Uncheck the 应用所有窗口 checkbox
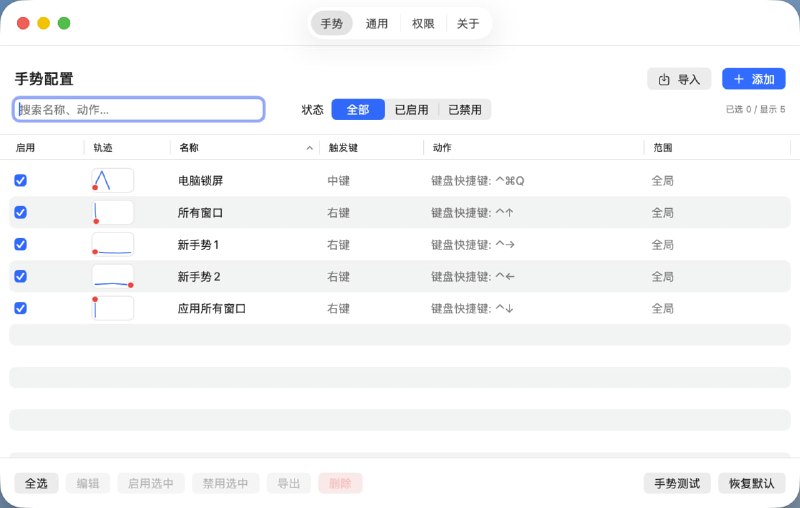 click(x=20, y=308)
